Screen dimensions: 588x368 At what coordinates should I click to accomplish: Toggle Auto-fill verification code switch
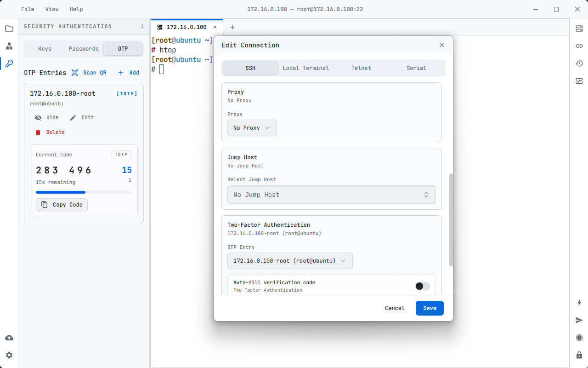click(x=423, y=286)
